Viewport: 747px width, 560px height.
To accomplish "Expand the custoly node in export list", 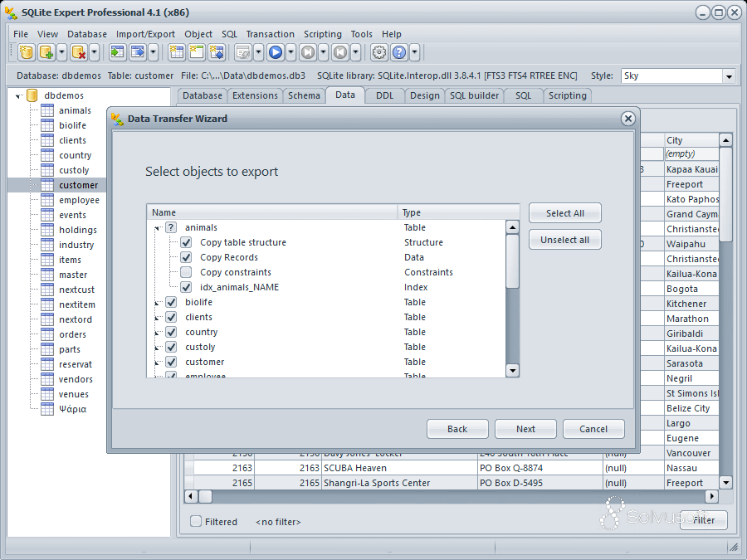I will pyautogui.click(x=157, y=348).
